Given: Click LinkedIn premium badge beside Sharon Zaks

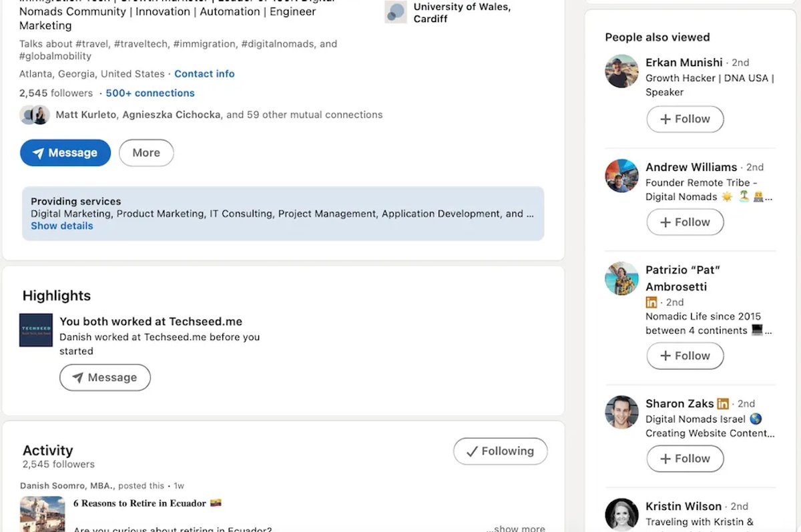Looking at the screenshot, I should pyautogui.click(x=723, y=404).
